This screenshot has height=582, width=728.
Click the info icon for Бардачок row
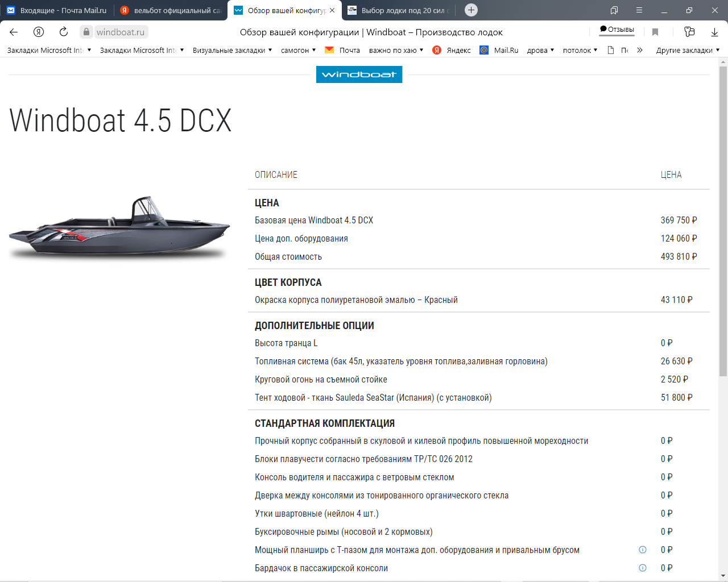(643, 568)
